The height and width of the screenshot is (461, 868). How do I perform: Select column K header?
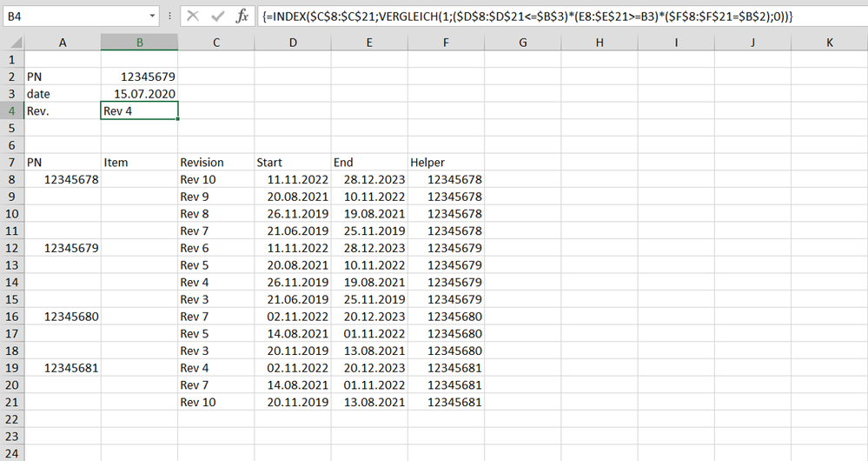(829, 43)
